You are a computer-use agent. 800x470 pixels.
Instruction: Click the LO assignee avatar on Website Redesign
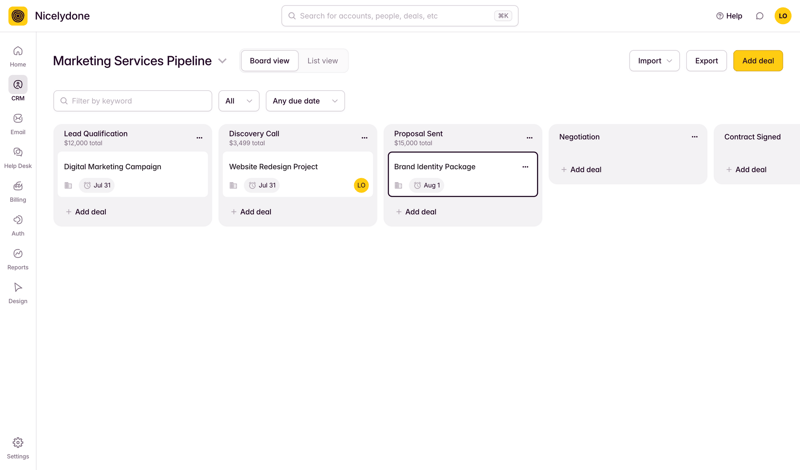tap(361, 185)
